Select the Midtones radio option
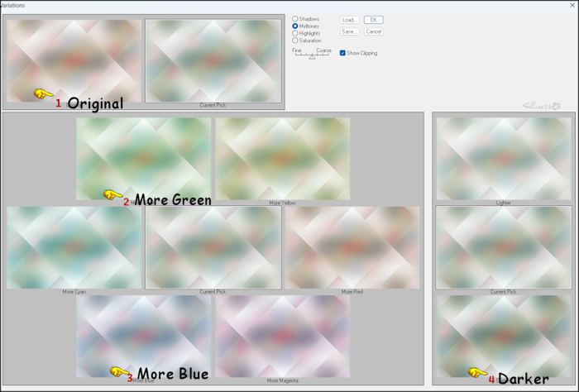The image size is (579, 392). [295, 26]
